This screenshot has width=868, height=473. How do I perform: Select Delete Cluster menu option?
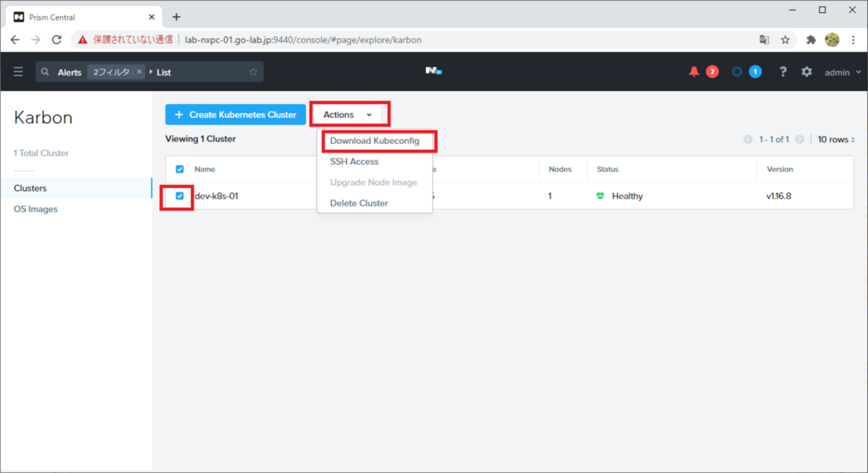pyautogui.click(x=359, y=203)
